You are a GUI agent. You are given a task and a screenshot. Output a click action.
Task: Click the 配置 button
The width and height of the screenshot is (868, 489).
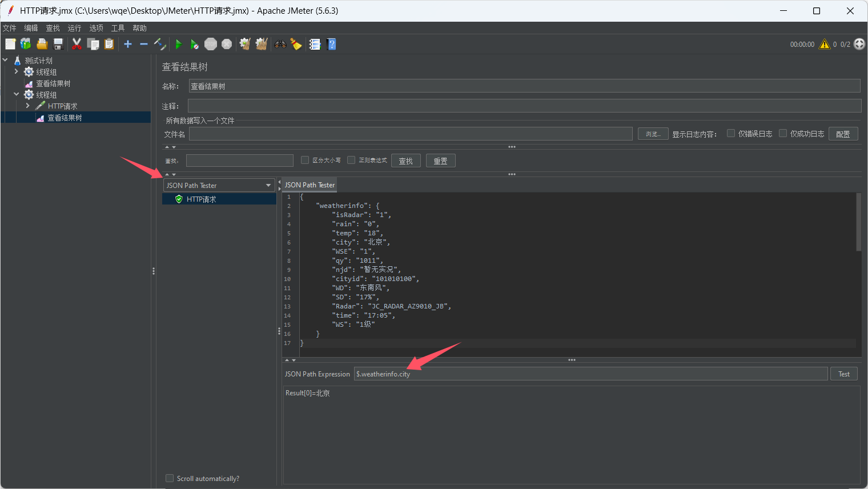843,134
